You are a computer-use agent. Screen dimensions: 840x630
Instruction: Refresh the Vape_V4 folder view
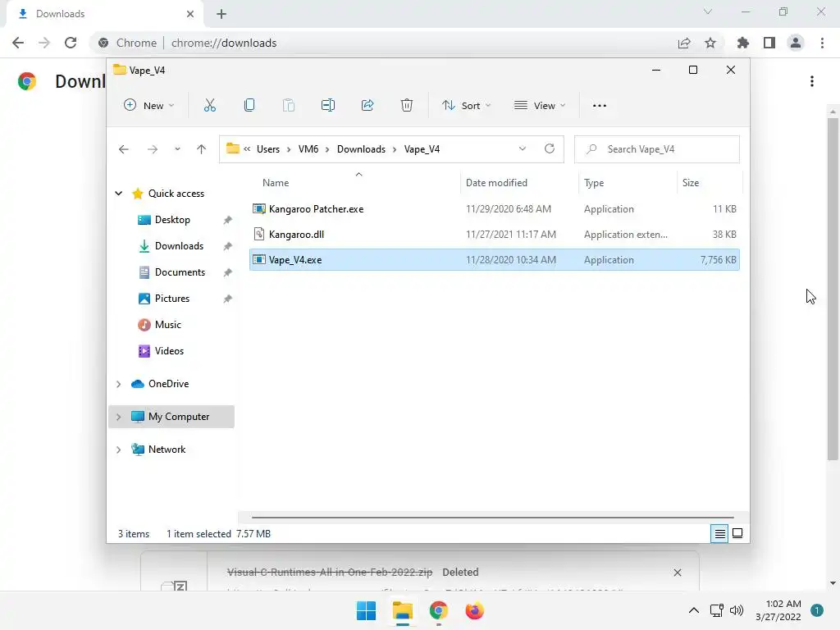(550, 149)
